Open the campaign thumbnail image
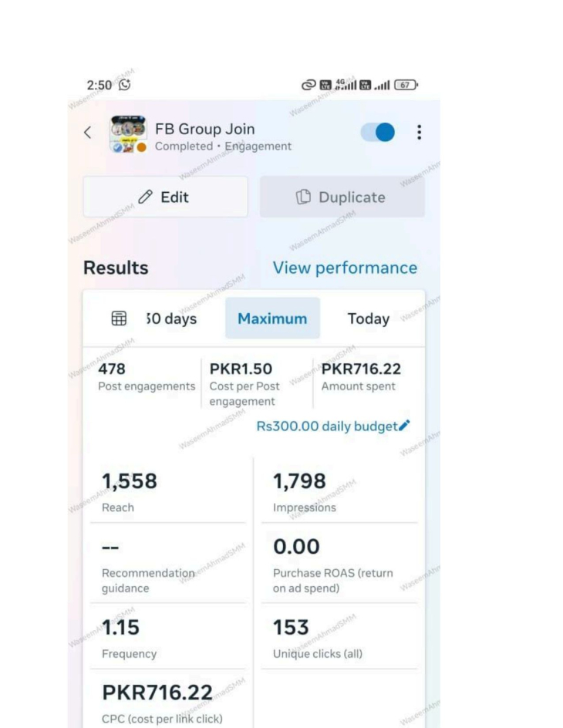The width and height of the screenshot is (563, 728). 128,133
